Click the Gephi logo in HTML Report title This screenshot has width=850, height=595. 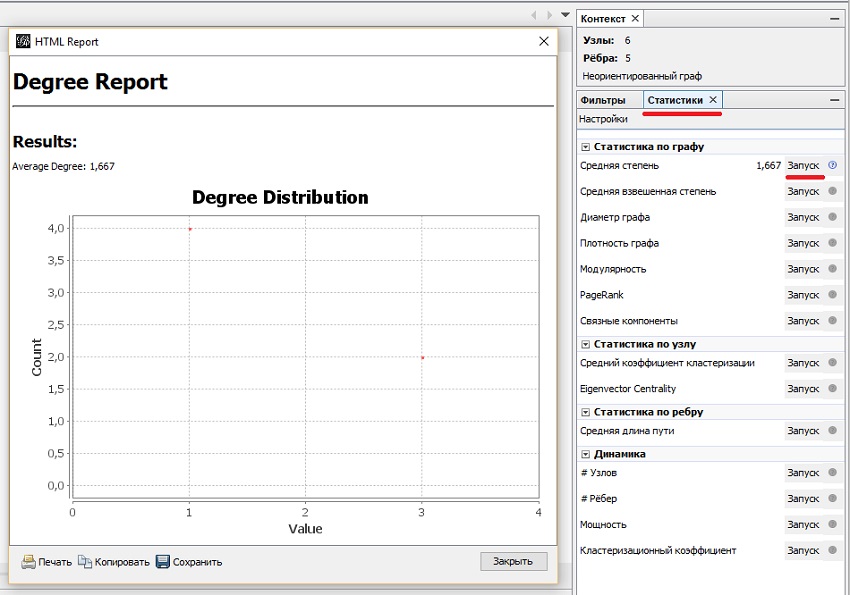(x=23, y=41)
